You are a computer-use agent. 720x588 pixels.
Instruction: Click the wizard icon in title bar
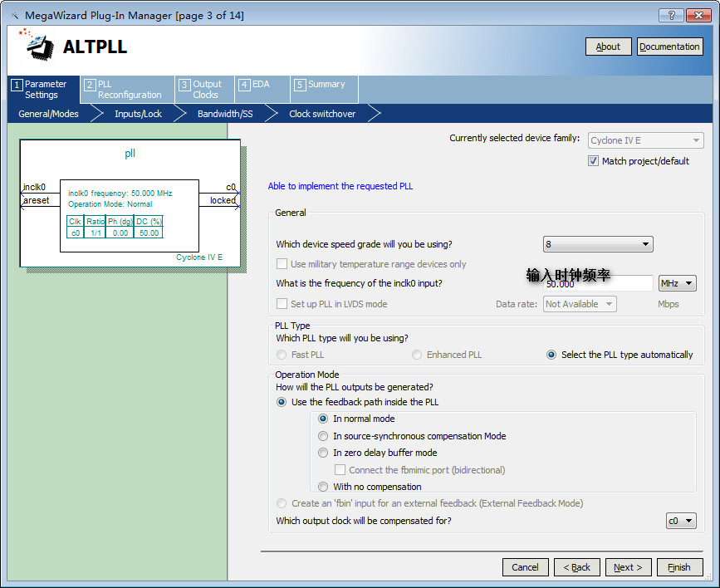tap(15, 16)
